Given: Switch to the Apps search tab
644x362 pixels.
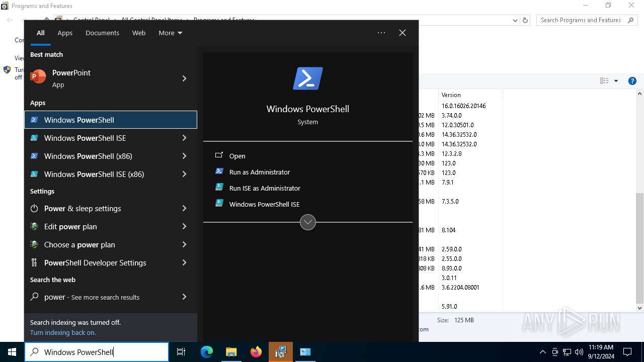Looking at the screenshot, I should pyautogui.click(x=65, y=33).
